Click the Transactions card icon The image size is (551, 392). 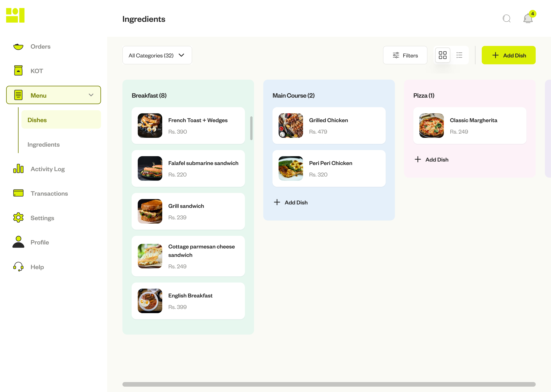coord(18,193)
